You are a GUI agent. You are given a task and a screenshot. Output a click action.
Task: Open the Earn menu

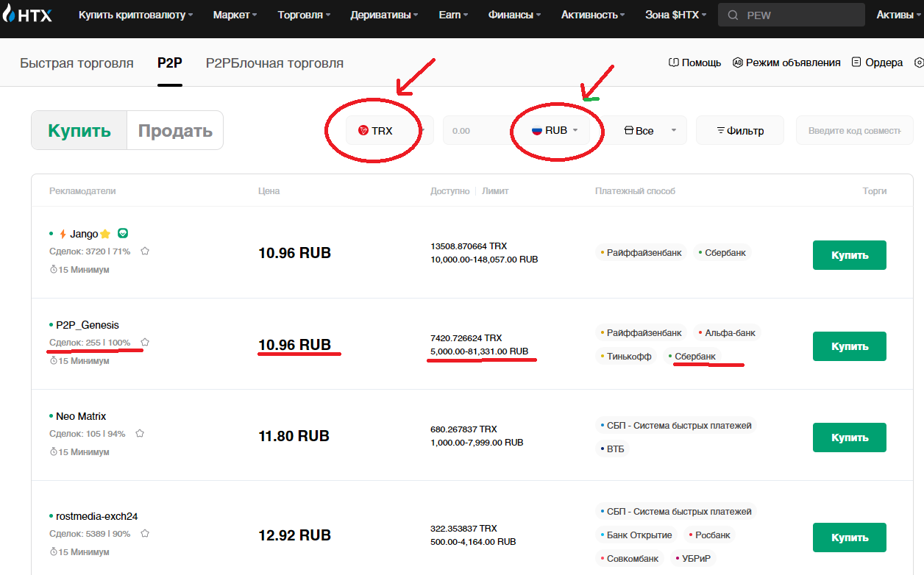point(452,15)
